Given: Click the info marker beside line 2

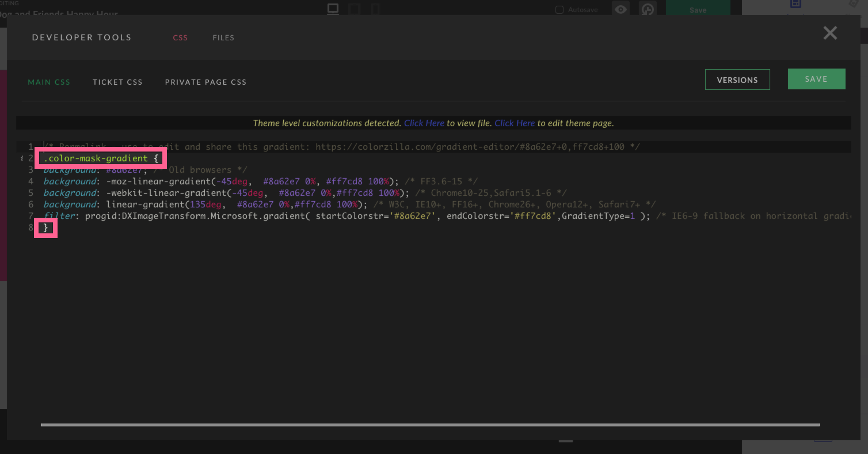Looking at the screenshot, I should click(21, 158).
